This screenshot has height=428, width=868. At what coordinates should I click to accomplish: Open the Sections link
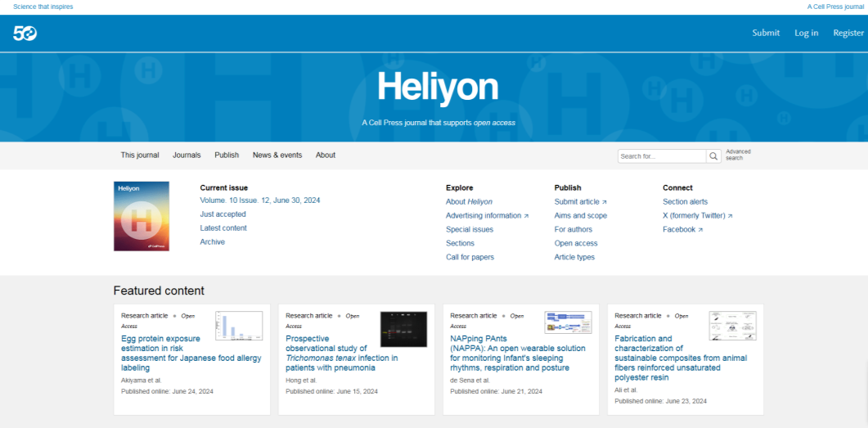(x=460, y=243)
